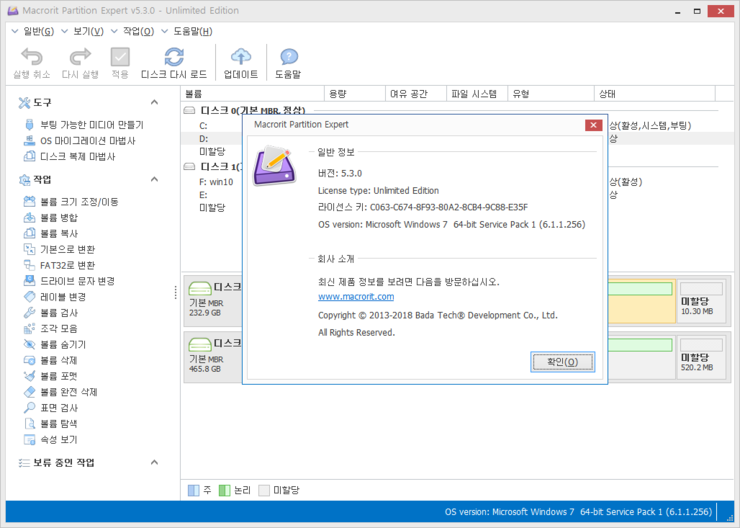740x528 pixels.
Task: Close the Macrorit Partition Expert about dialog
Action: pos(593,125)
